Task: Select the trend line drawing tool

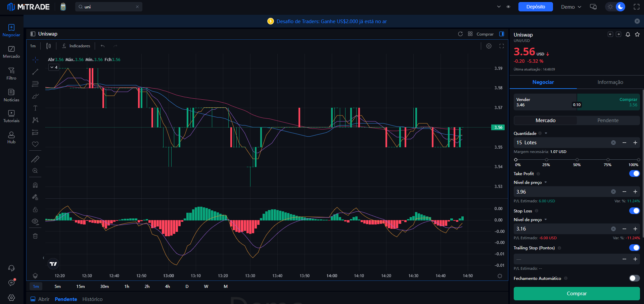Action: [x=35, y=72]
